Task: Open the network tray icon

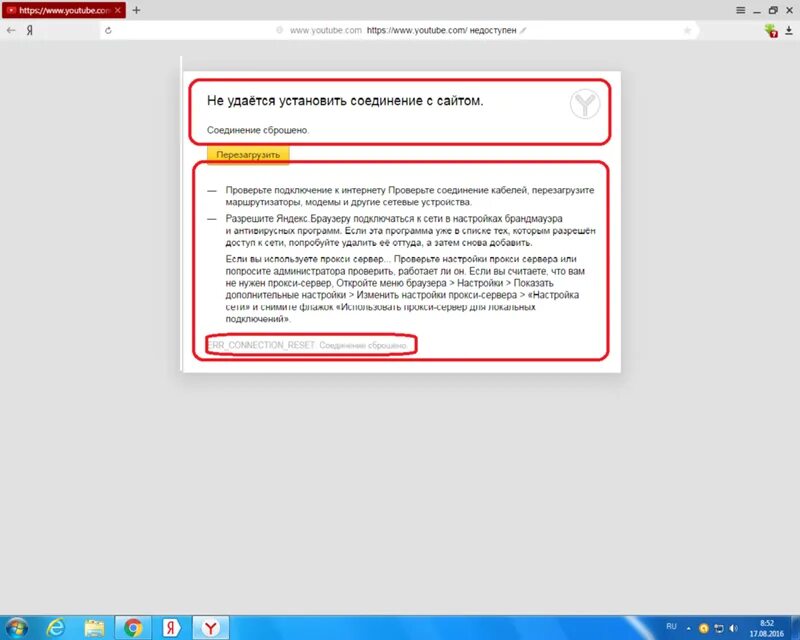Action: coord(719,628)
